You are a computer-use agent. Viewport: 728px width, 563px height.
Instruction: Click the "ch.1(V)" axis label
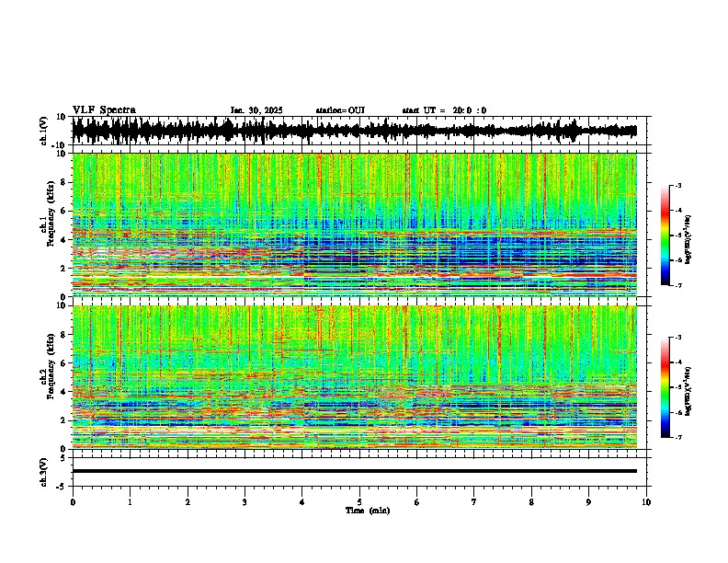click(x=44, y=131)
